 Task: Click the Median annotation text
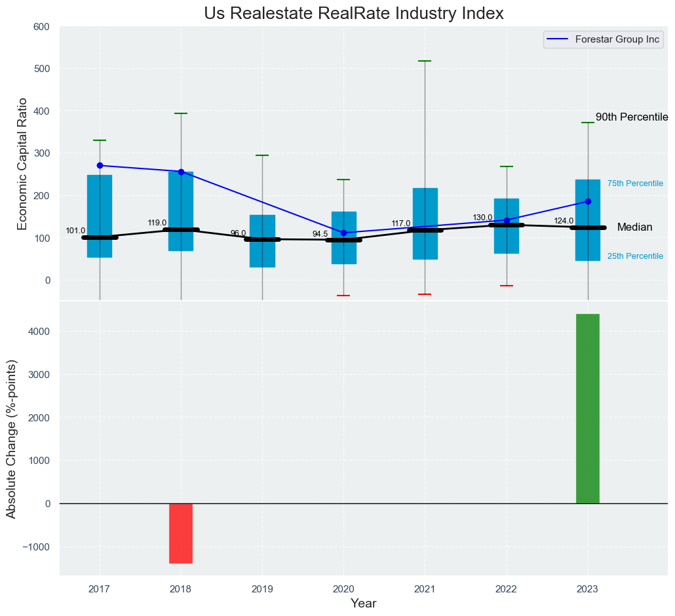634,227
